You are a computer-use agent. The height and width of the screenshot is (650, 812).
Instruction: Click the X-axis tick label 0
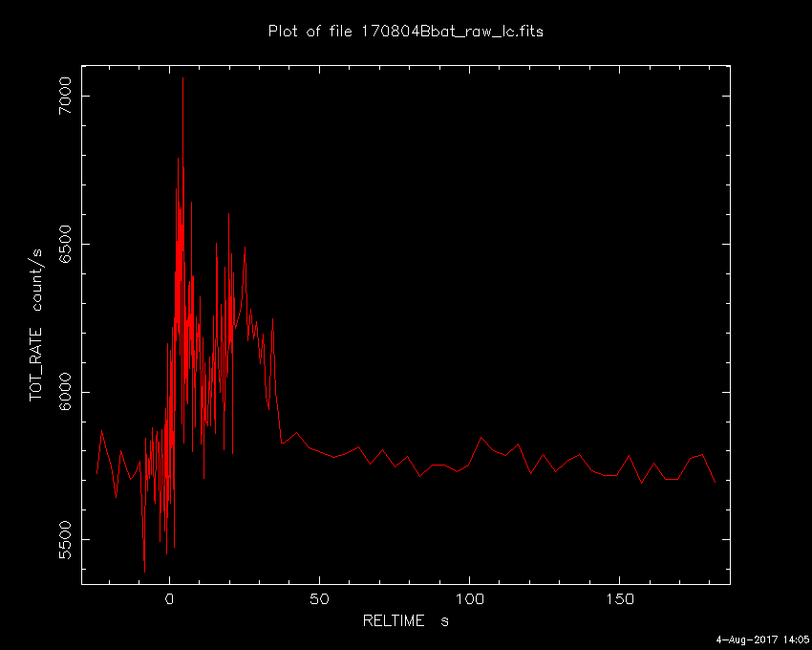click(x=169, y=599)
